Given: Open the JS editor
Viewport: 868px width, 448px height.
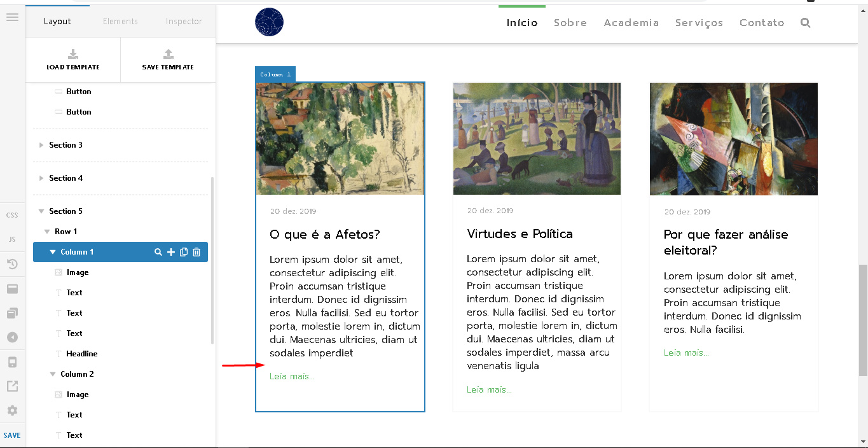Looking at the screenshot, I should pyautogui.click(x=12, y=239).
